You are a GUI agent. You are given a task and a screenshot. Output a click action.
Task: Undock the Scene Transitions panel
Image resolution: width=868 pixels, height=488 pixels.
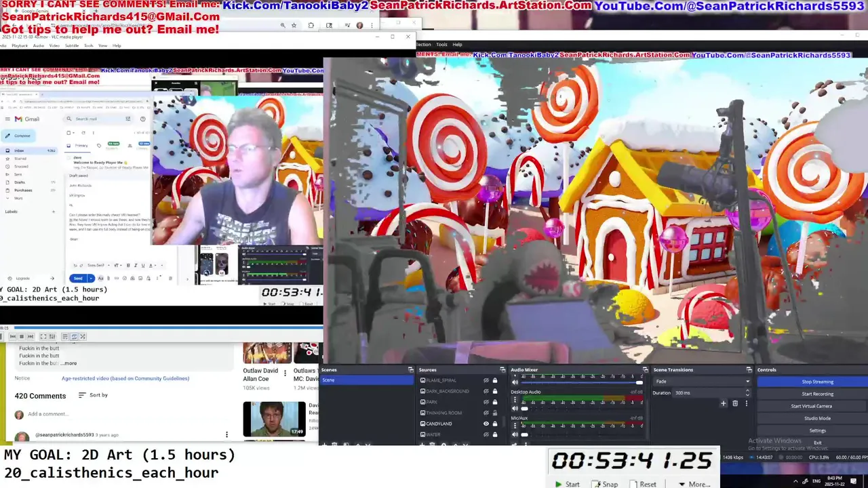[x=749, y=369]
